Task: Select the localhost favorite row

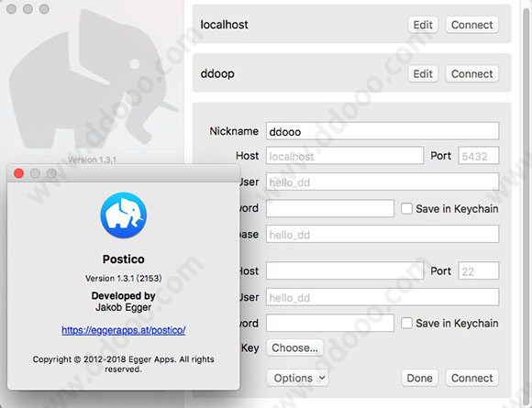Action: (x=351, y=24)
